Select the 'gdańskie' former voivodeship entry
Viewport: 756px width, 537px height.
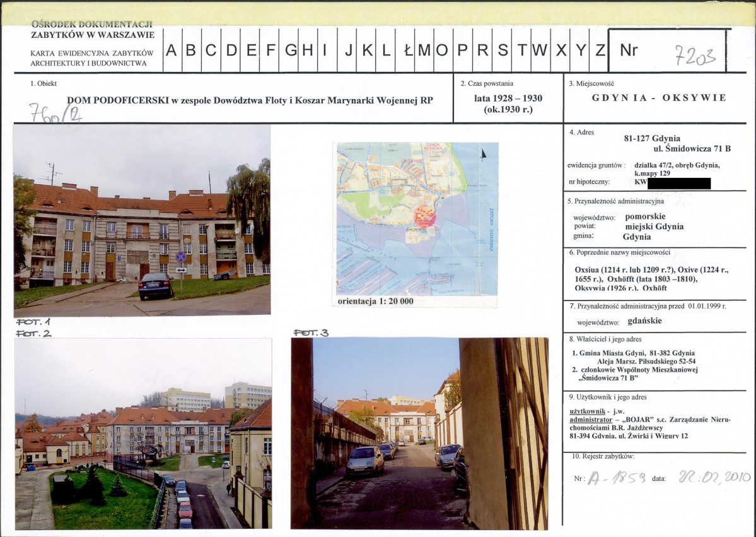644,321
